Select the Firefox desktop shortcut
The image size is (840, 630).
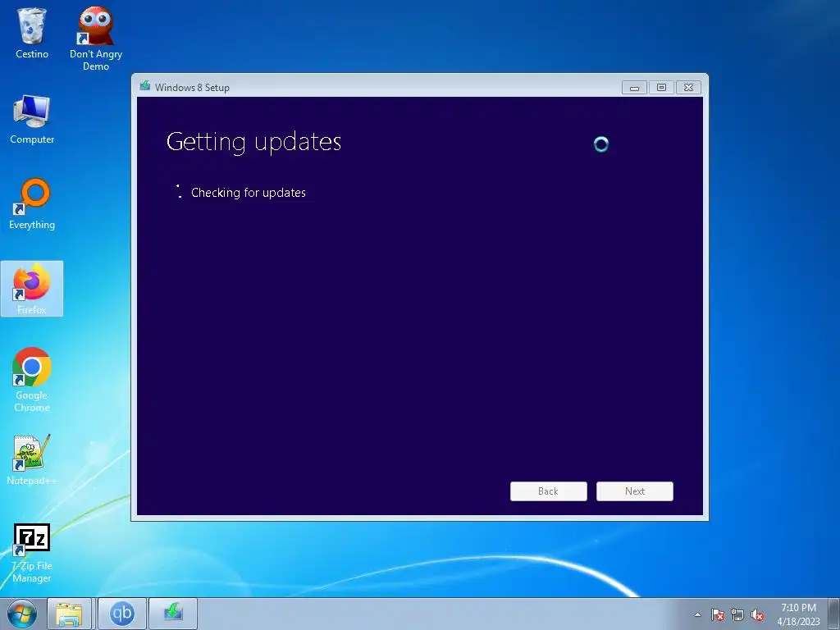point(32,289)
